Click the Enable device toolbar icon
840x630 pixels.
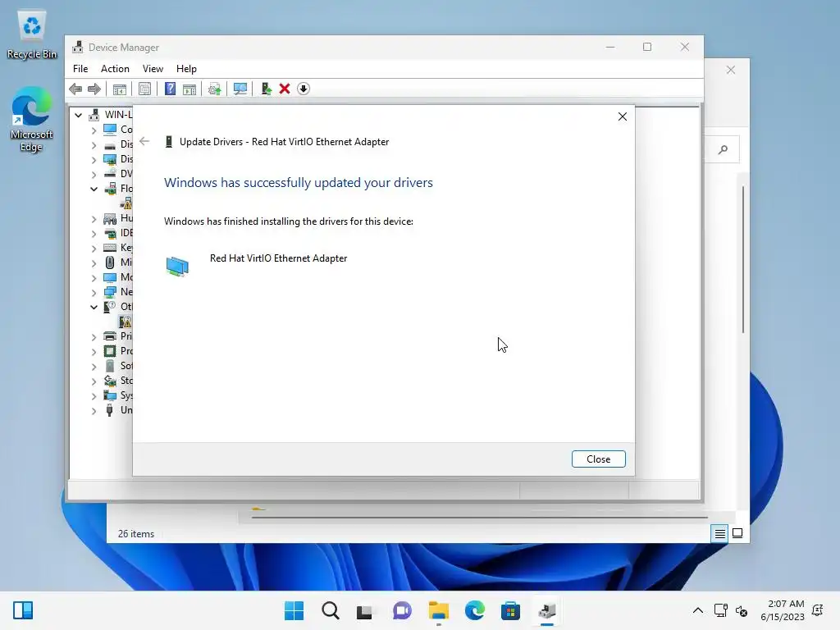[267, 89]
